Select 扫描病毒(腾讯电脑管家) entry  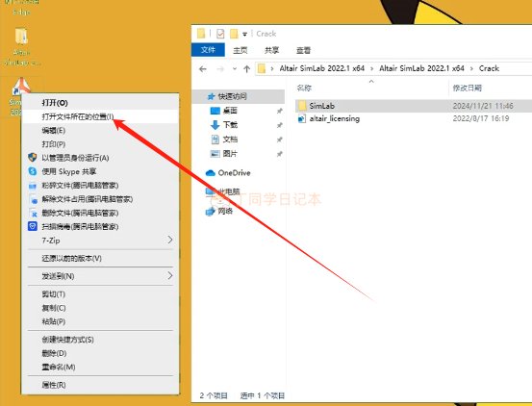pyautogui.click(x=100, y=227)
